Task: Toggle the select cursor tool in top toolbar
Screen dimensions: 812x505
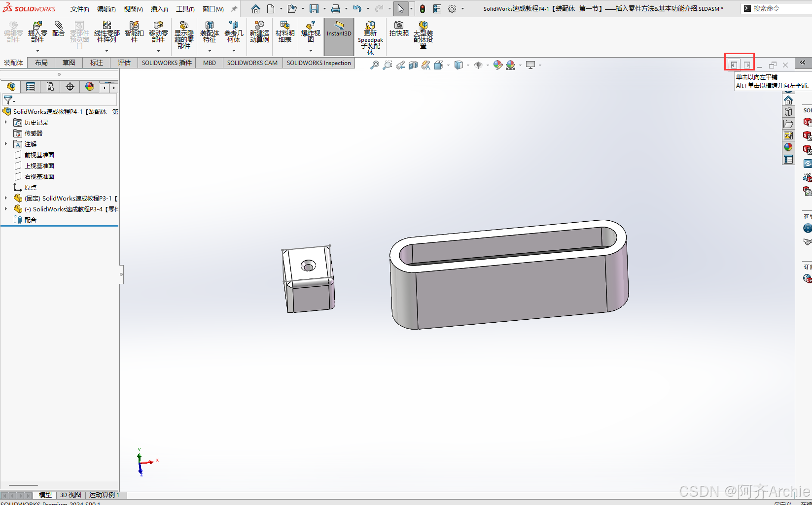Action: [400, 9]
